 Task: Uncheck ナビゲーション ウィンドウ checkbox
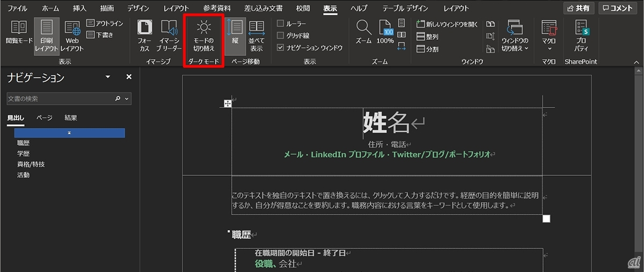click(281, 48)
